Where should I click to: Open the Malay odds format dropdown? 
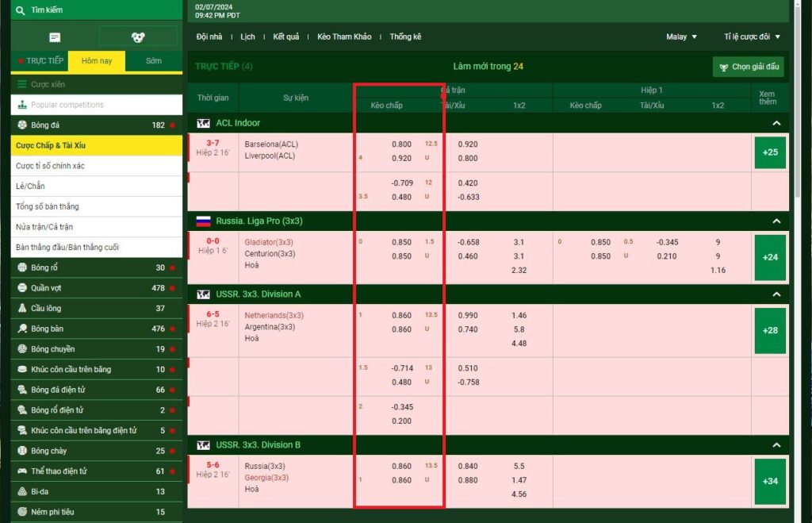[681, 37]
